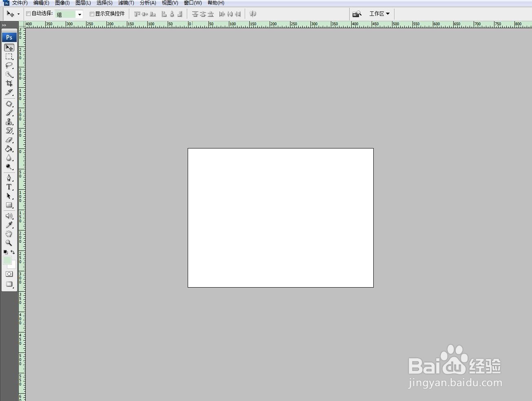Align right edges button

(x=180, y=14)
